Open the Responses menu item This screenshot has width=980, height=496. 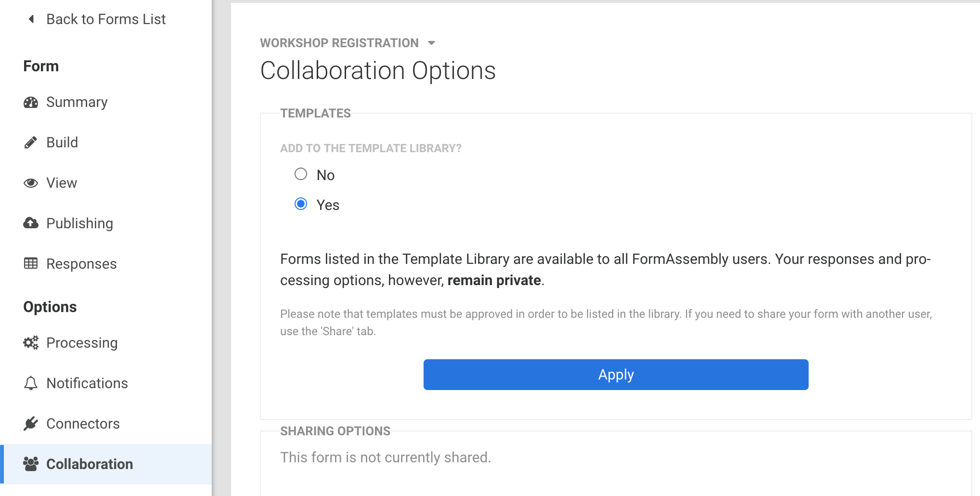coord(81,264)
